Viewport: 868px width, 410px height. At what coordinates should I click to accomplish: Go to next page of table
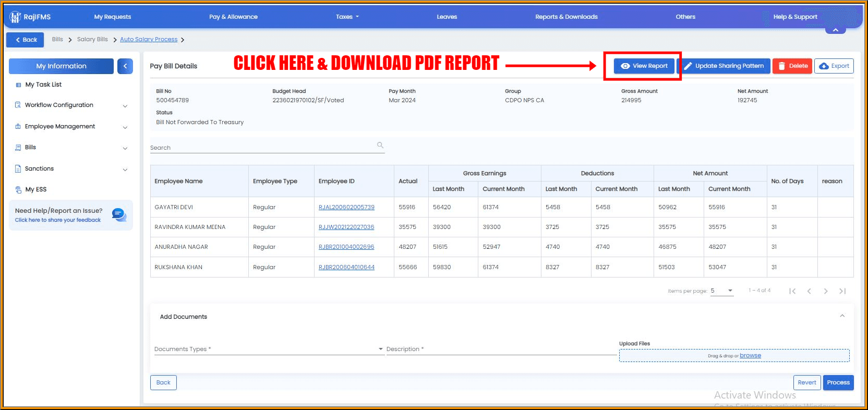tap(826, 291)
